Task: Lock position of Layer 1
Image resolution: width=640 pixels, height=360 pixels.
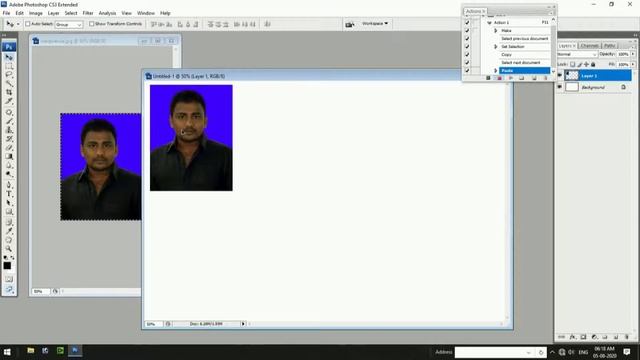Action: pyautogui.click(x=587, y=64)
